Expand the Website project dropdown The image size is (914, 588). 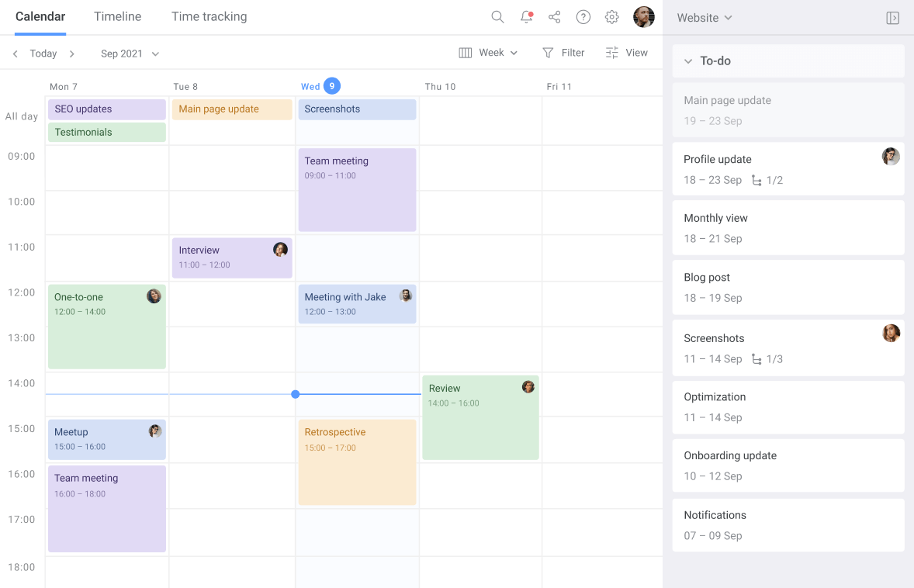(x=704, y=18)
